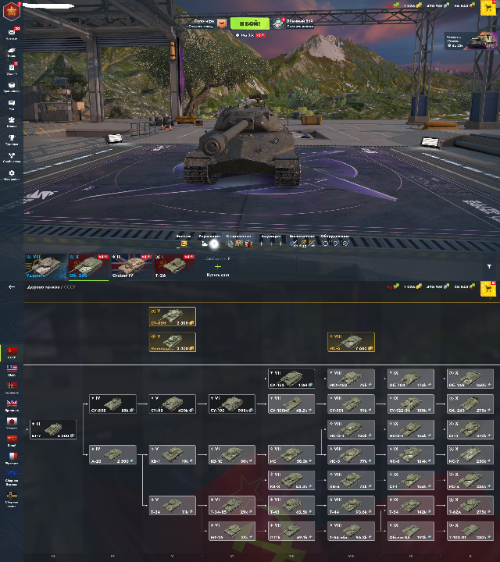This screenshot has height=562, width=500.
Task: Open the tier VIII ИСУ-152 node
Action: click(351, 378)
